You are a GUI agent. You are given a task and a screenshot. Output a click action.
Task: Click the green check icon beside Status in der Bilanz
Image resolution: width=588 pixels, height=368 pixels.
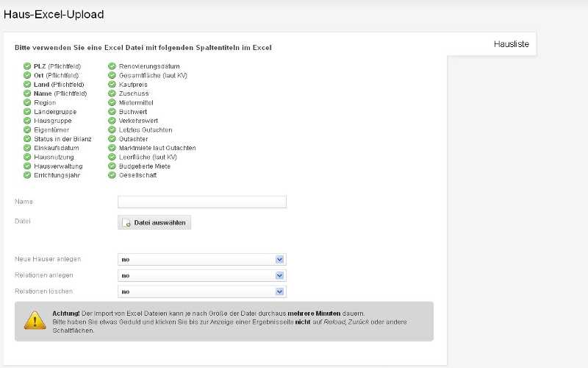27,138
